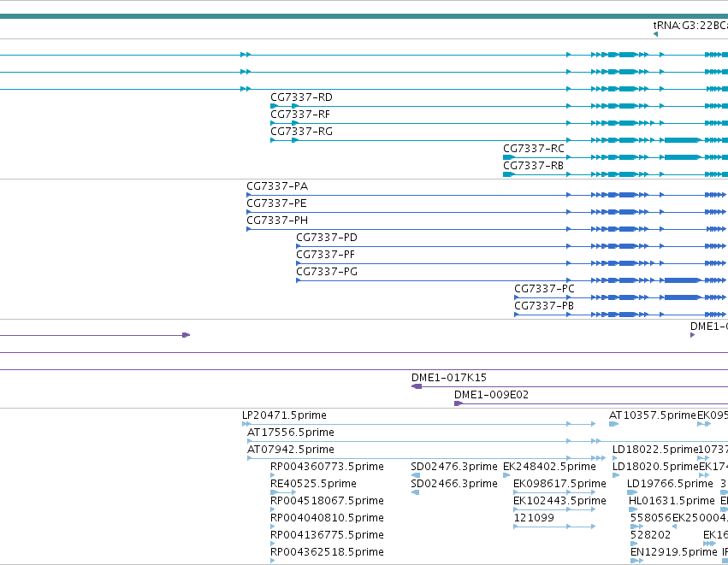Open the CG7337-PG protein label

tap(327, 272)
